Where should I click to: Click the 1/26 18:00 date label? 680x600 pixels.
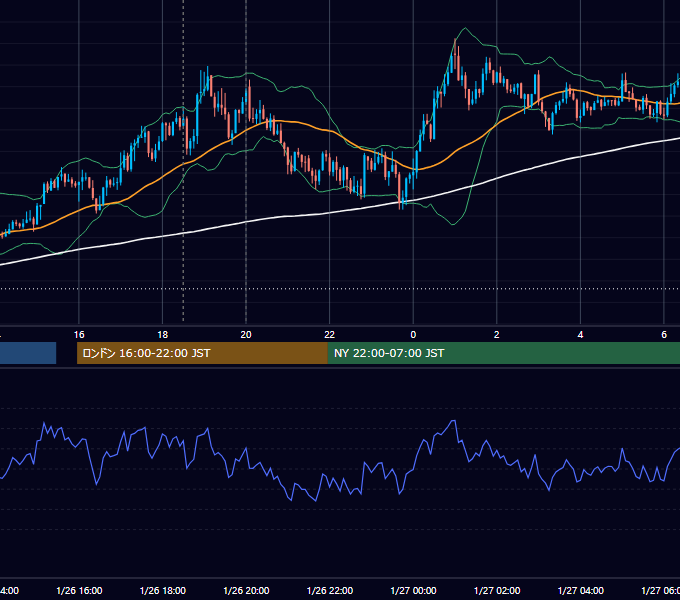coord(163,590)
